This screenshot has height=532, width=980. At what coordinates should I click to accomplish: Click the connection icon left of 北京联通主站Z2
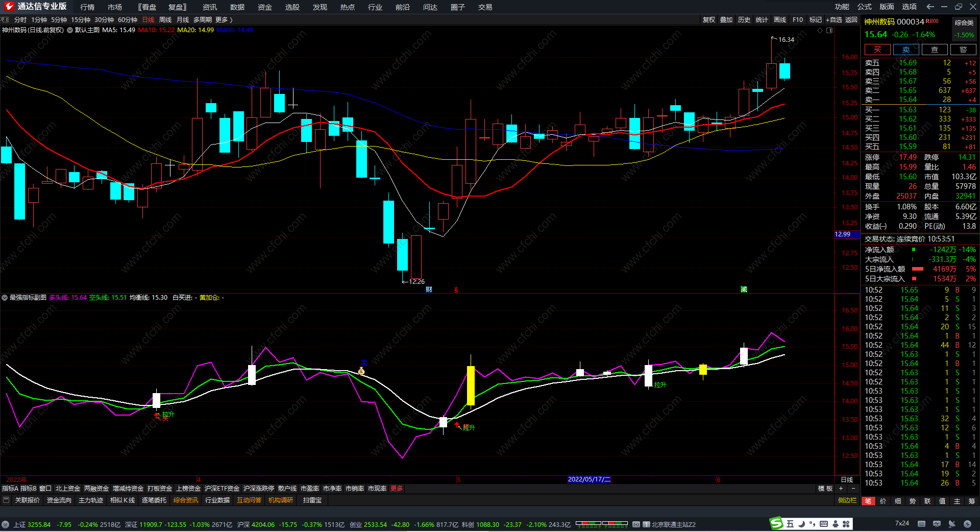636,524
